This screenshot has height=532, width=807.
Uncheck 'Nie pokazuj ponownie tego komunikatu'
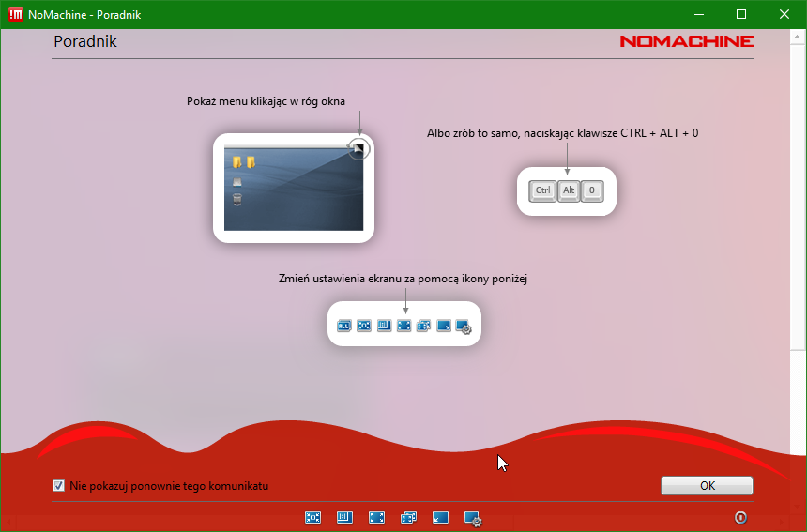pyautogui.click(x=59, y=486)
